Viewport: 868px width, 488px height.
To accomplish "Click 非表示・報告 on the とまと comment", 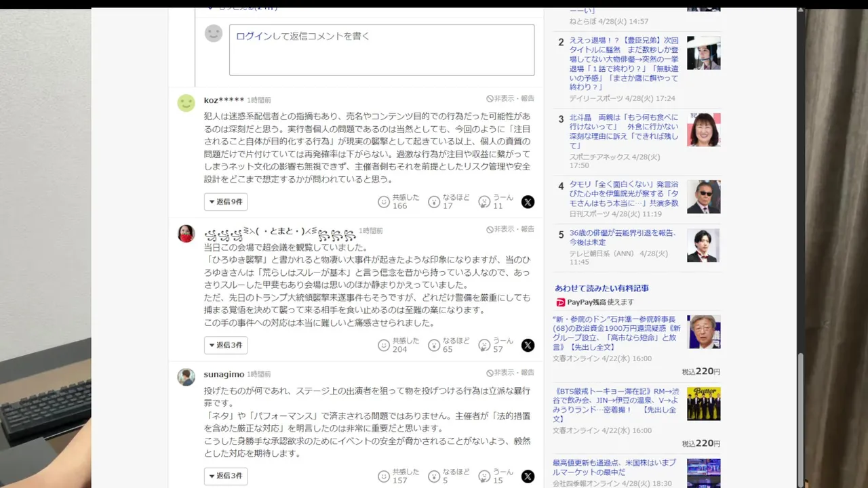I will tap(510, 230).
